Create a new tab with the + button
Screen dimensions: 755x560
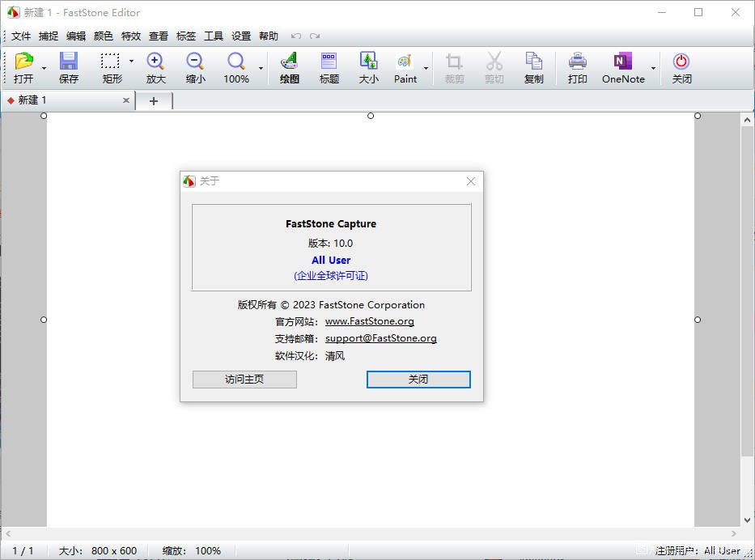coord(154,100)
